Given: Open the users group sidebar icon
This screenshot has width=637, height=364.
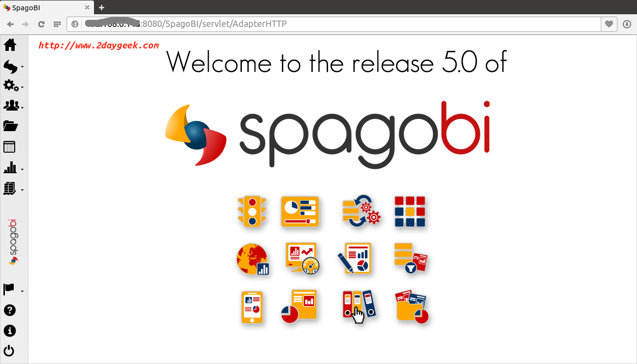Looking at the screenshot, I should [11, 105].
